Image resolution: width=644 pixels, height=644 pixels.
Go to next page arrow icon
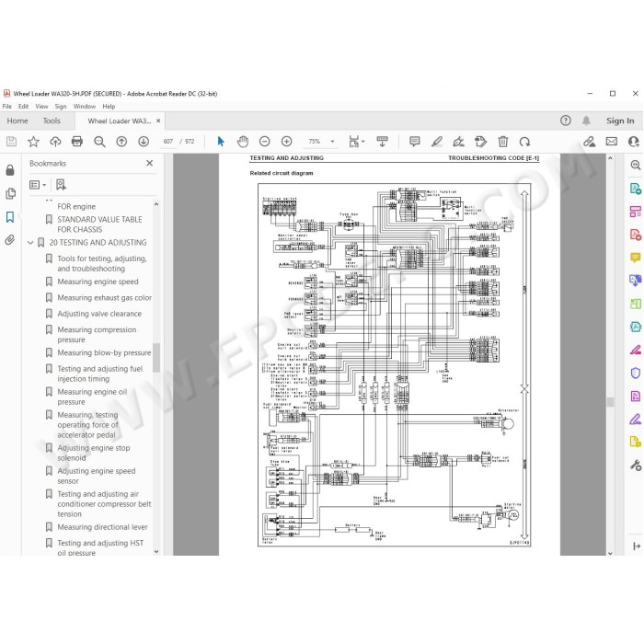click(x=144, y=142)
